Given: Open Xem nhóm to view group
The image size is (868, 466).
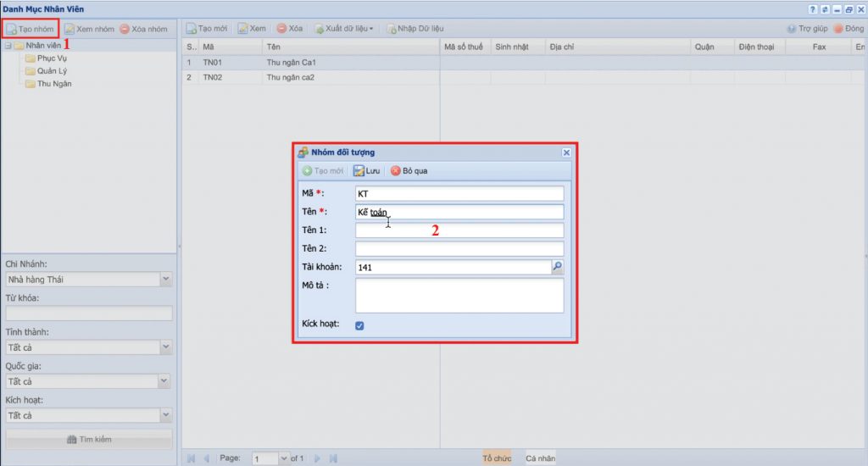Looking at the screenshot, I should (89, 29).
